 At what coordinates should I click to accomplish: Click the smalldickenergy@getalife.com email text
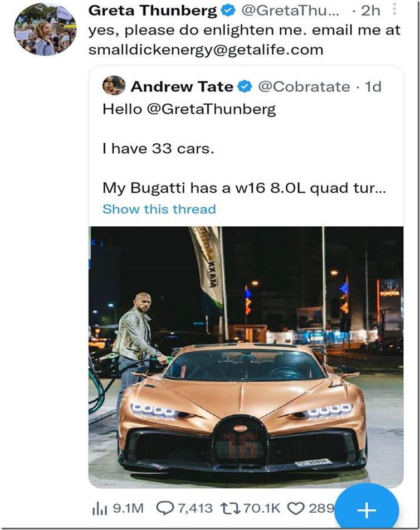[x=206, y=50]
